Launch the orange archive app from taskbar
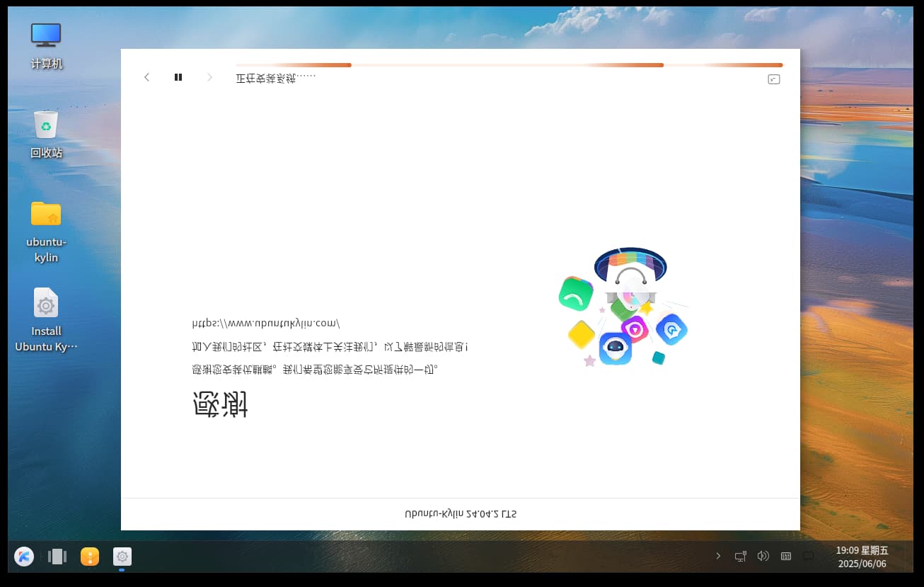The image size is (924, 587). 90,557
